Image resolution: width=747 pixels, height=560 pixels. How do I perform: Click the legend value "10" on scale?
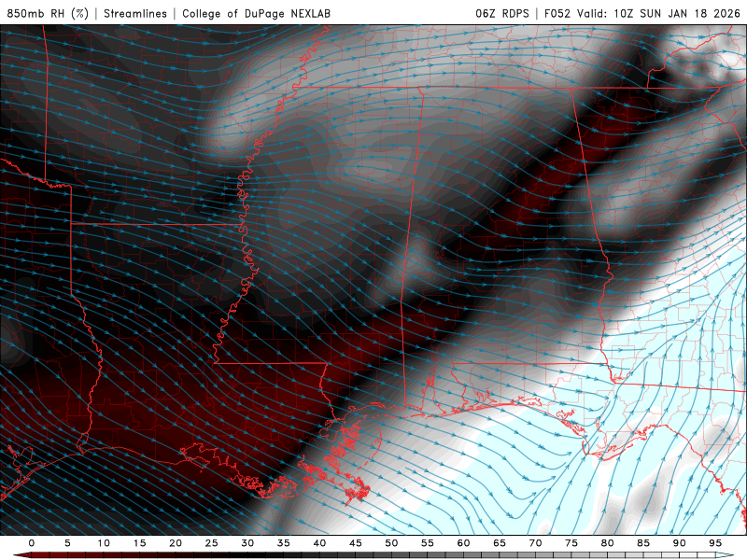click(104, 543)
